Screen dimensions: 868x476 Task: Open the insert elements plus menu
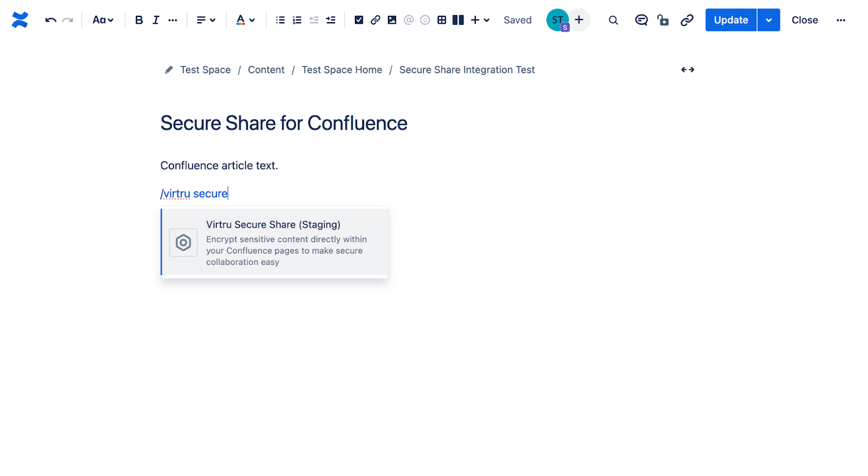480,20
